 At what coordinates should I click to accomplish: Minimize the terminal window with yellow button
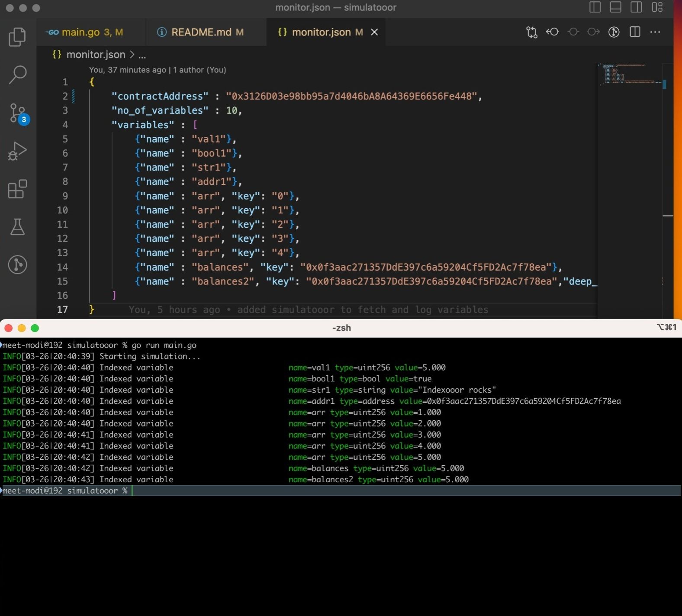(22, 328)
